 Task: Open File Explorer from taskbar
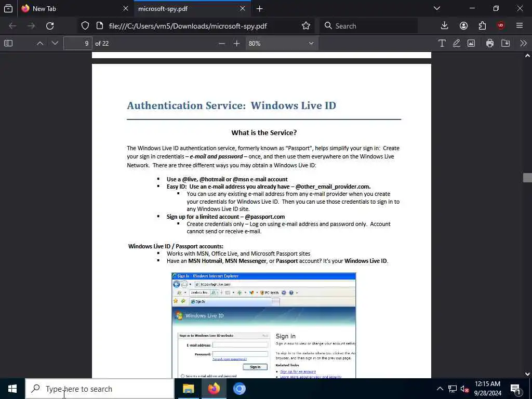pos(188,389)
